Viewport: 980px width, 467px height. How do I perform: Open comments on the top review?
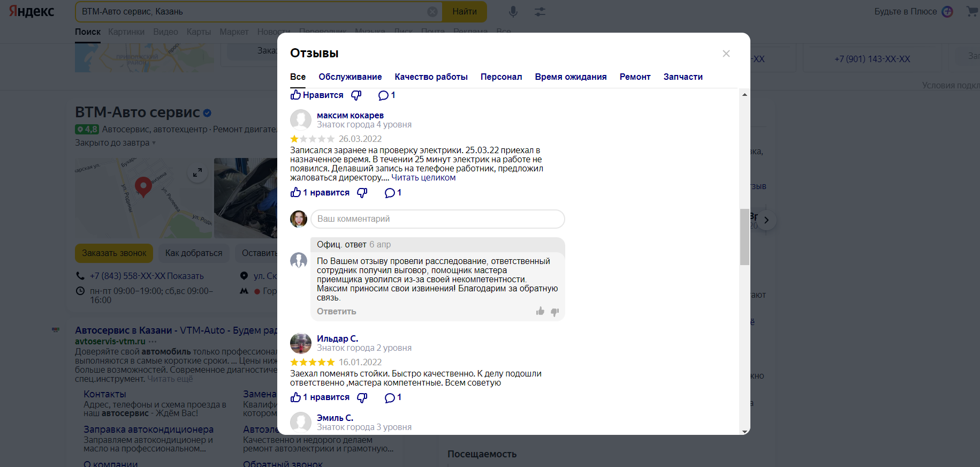386,95
